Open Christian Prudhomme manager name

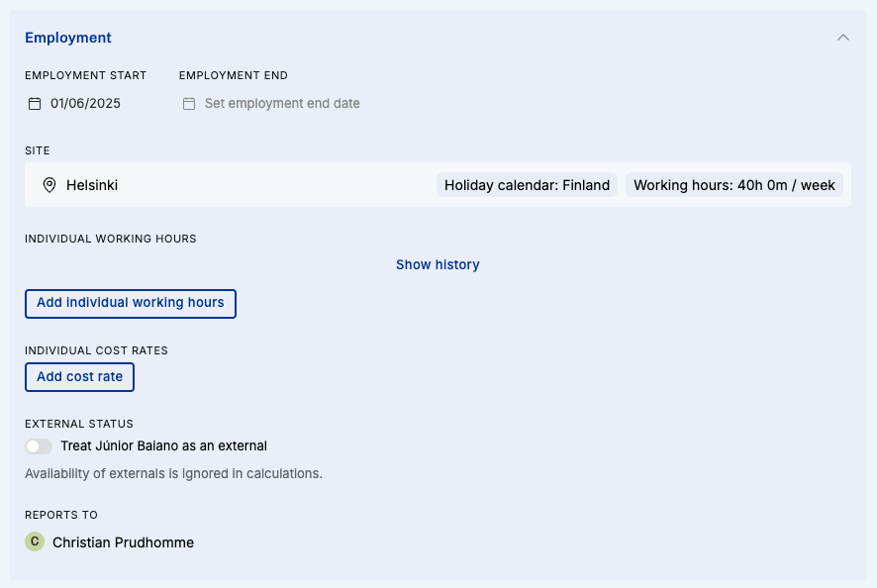123,542
